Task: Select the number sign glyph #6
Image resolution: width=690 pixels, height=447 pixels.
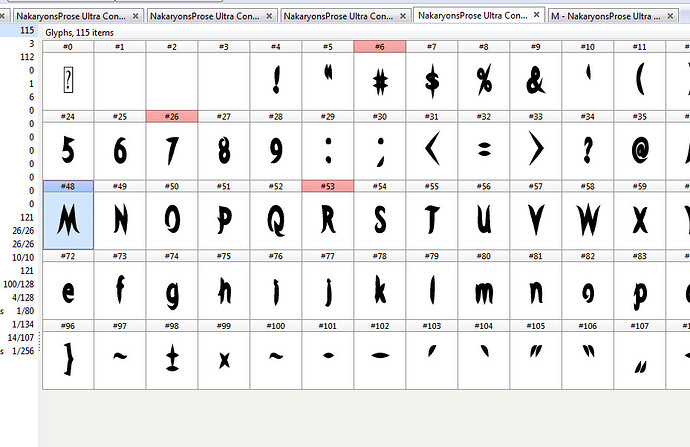Action: tap(380, 81)
